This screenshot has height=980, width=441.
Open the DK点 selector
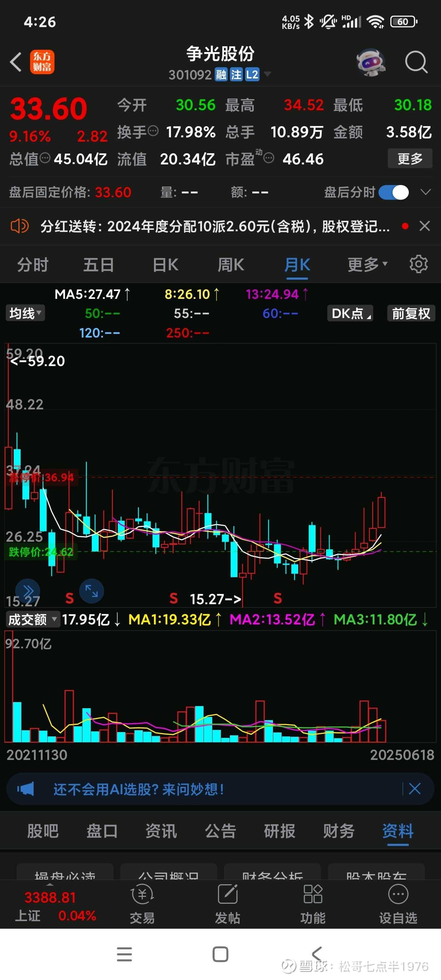click(x=350, y=313)
